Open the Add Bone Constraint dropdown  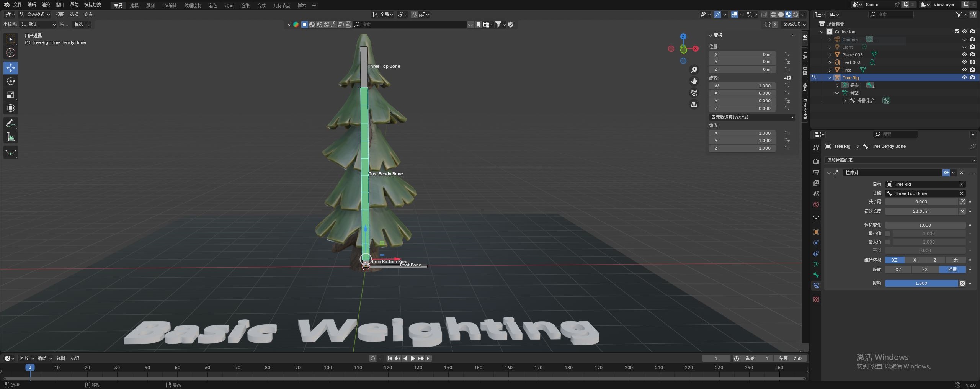[x=900, y=160]
